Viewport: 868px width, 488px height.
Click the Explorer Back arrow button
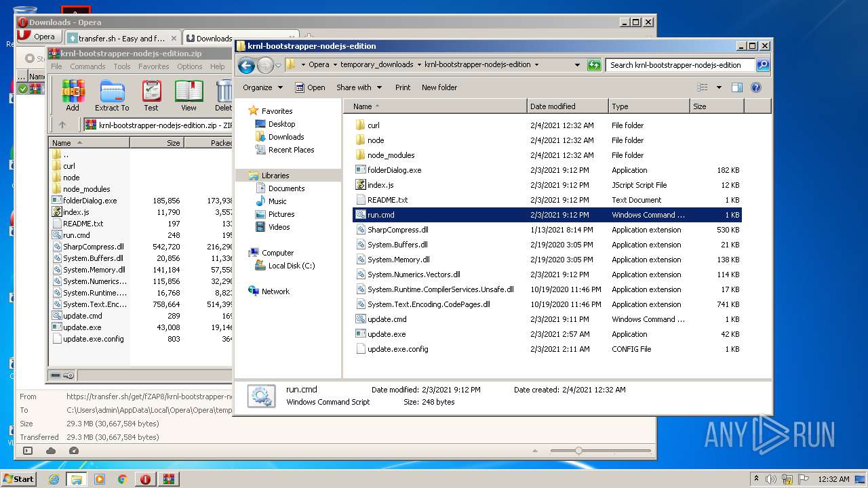click(246, 65)
